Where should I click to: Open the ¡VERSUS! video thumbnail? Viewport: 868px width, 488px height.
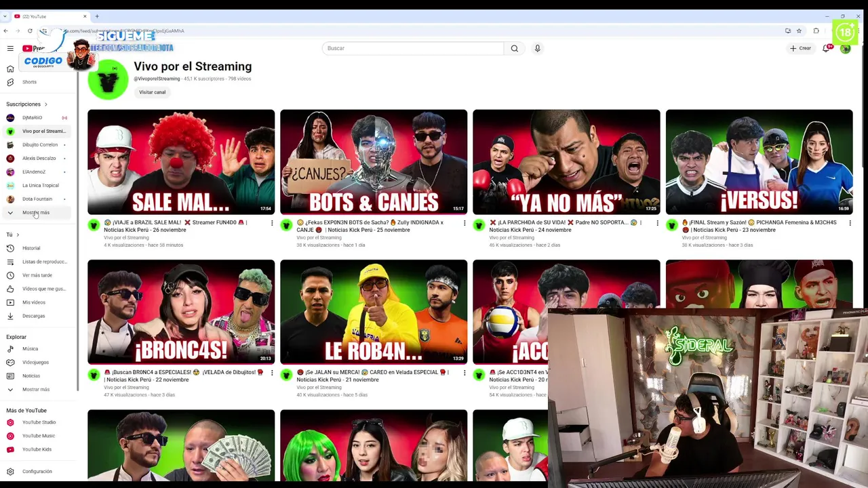[x=759, y=162]
